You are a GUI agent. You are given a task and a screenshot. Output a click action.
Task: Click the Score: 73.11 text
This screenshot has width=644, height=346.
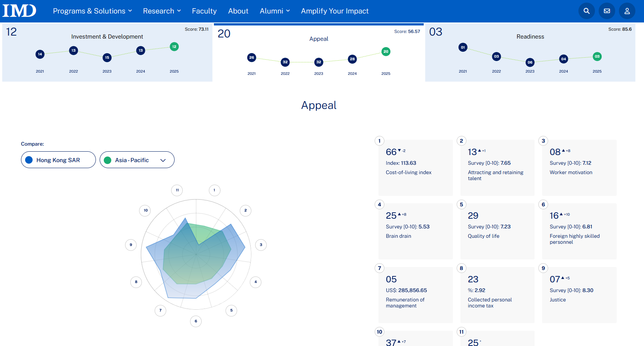[x=197, y=29]
